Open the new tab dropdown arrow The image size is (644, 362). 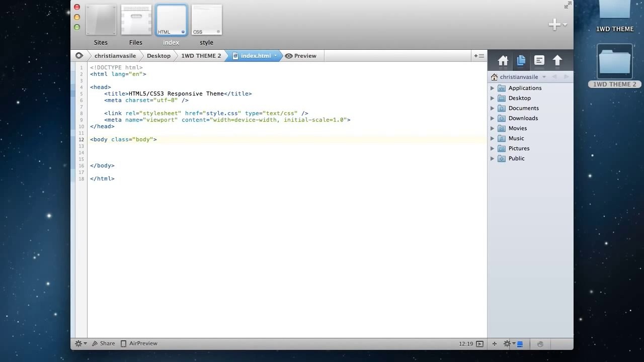[x=565, y=25]
